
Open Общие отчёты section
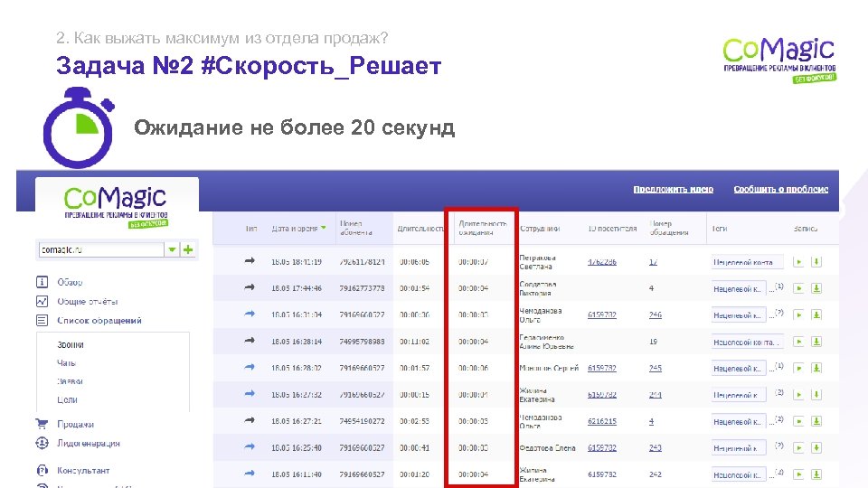[88, 302]
